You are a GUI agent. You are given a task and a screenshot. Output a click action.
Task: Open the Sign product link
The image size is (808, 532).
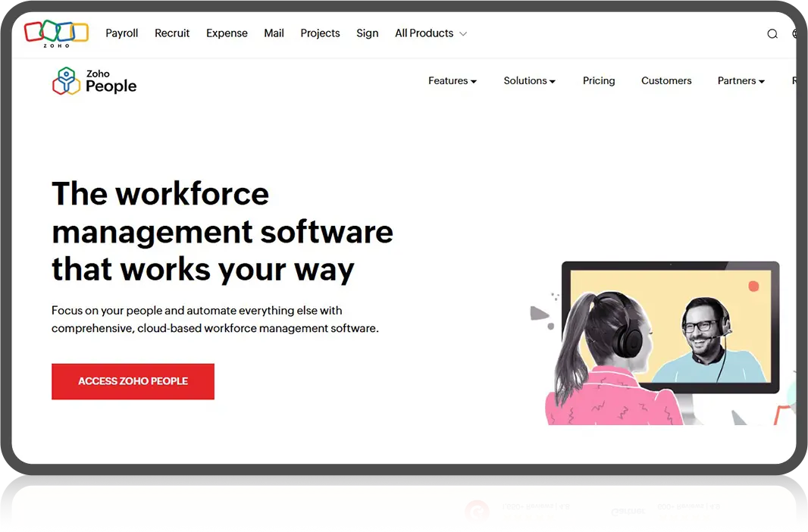pos(367,33)
